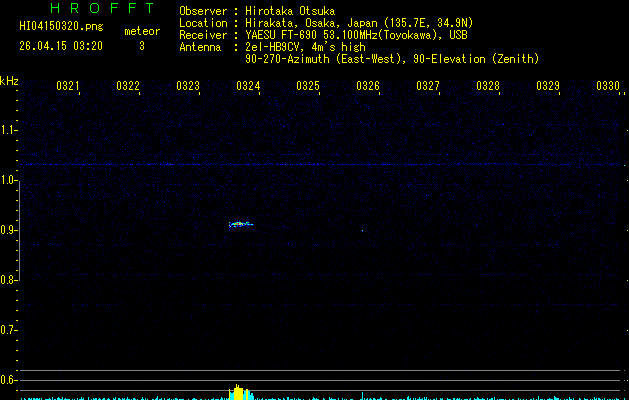Click the 0323 time marker

coord(188,86)
